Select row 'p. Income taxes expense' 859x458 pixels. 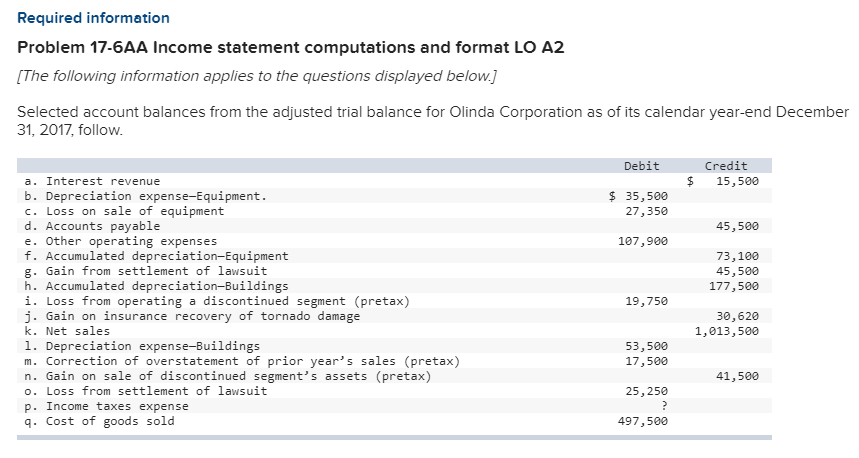click(394, 406)
